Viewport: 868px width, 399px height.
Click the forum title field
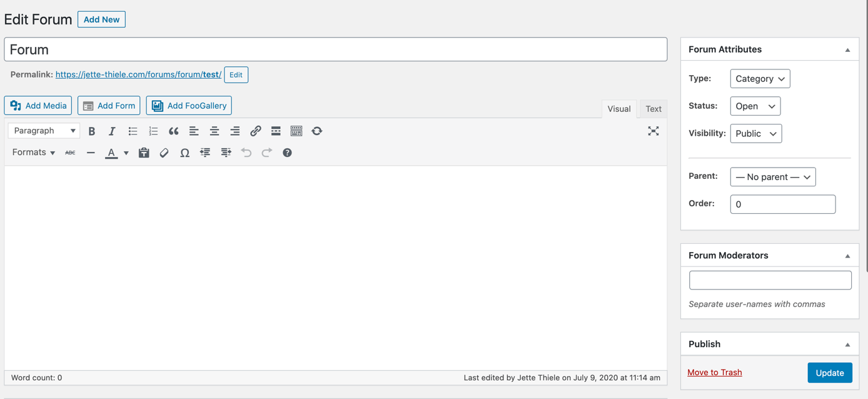click(336, 49)
